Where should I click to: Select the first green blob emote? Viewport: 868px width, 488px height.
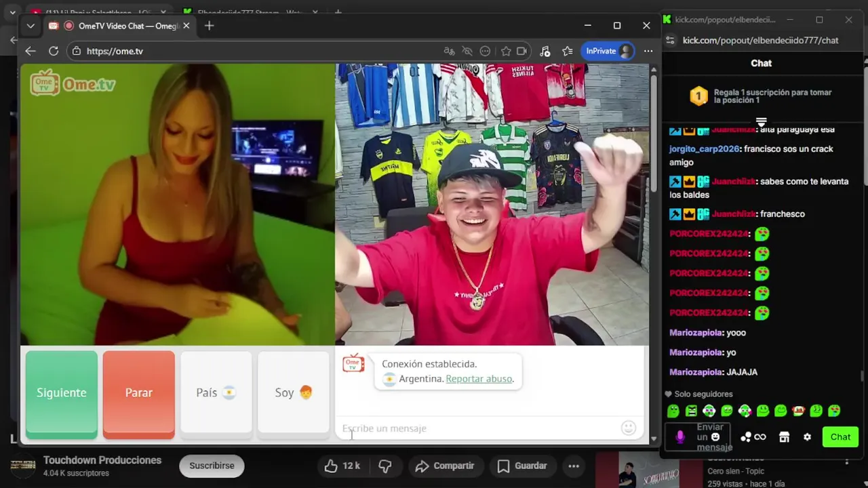(673, 411)
